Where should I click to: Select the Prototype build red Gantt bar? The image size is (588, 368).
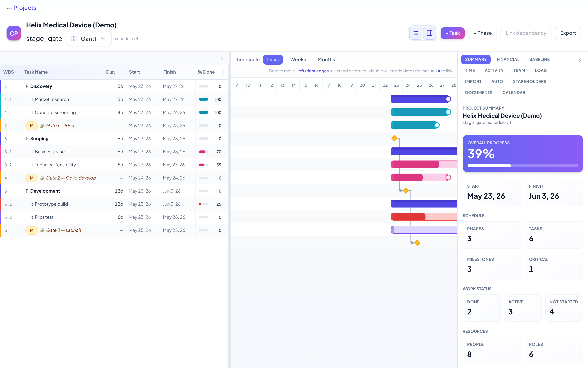point(424,217)
